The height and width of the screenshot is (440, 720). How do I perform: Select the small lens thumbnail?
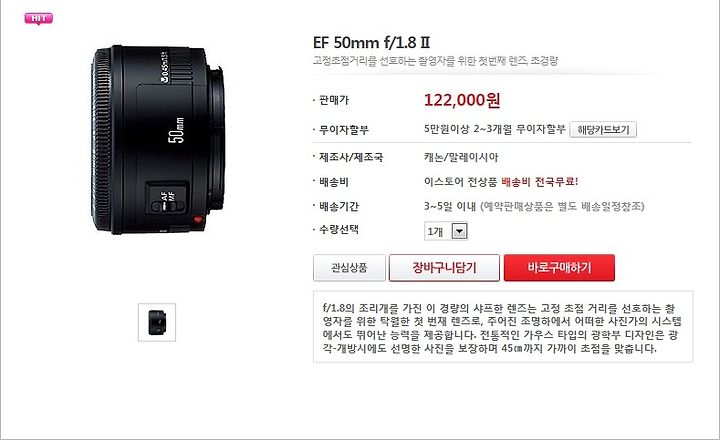(157, 322)
